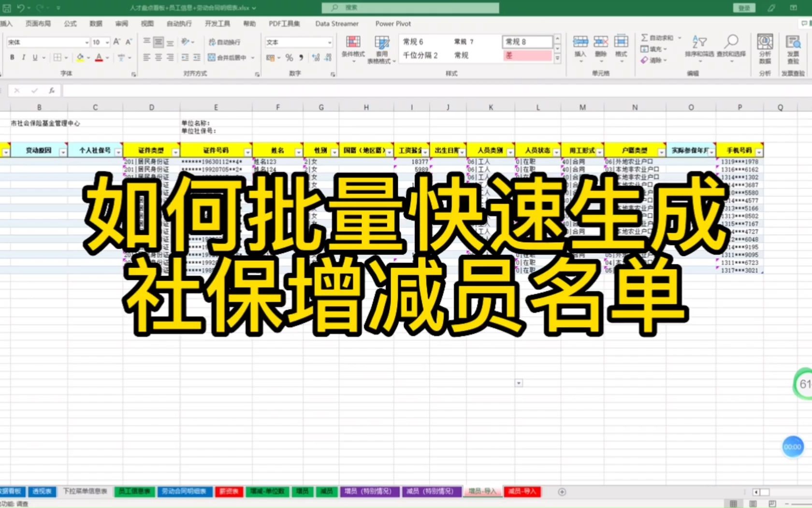Click the Fill (填充) icon

[x=645, y=48]
